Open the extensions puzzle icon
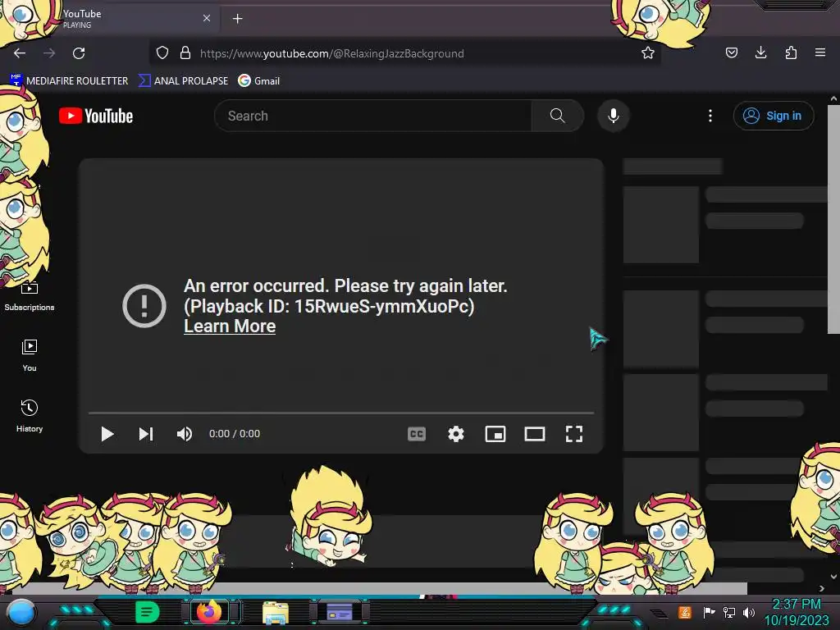Image resolution: width=840 pixels, height=630 pixels. (x=791, y=52)
